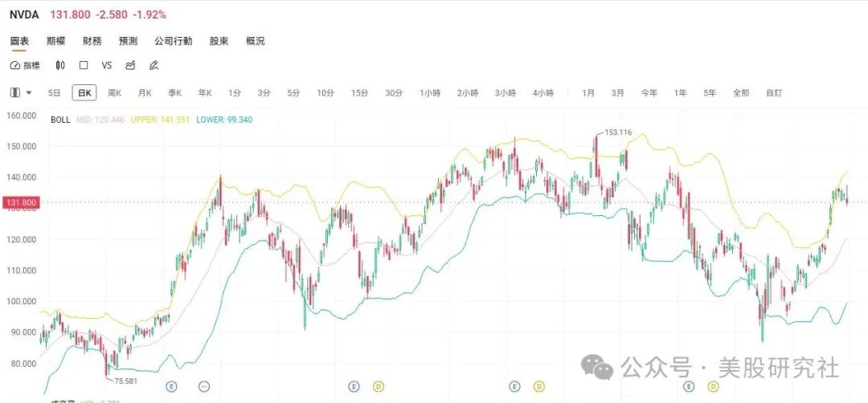The width and height of the screenshot is (868, 403).
Task: Open BOLL indicator label settings
Action: [x=60, y=120]
